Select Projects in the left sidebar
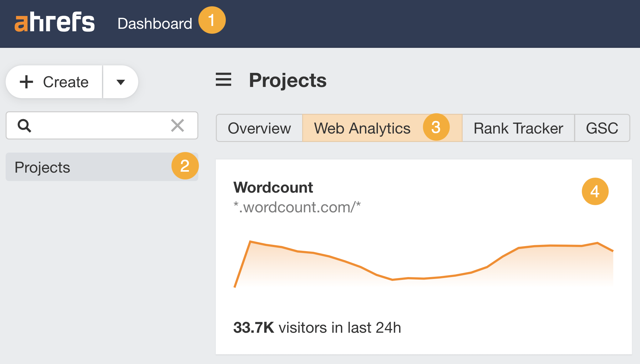This screenshot has width=640, height=364. tap(42, 167)
